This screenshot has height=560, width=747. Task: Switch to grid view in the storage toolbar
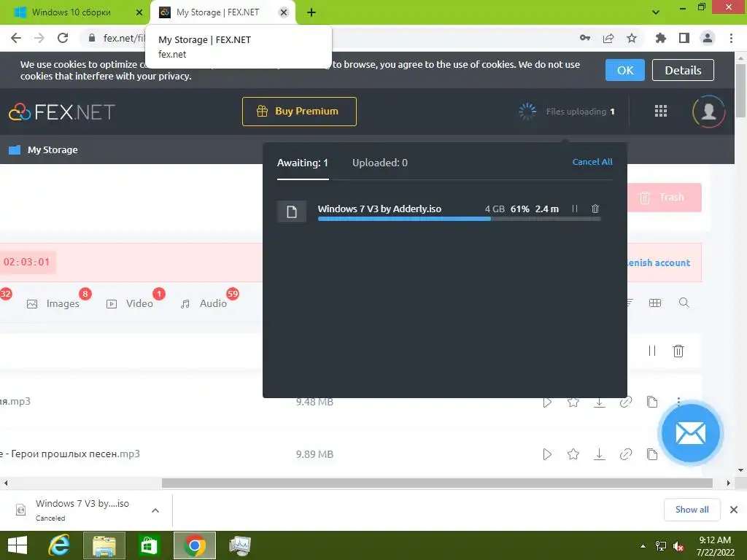tap(655, 303)
